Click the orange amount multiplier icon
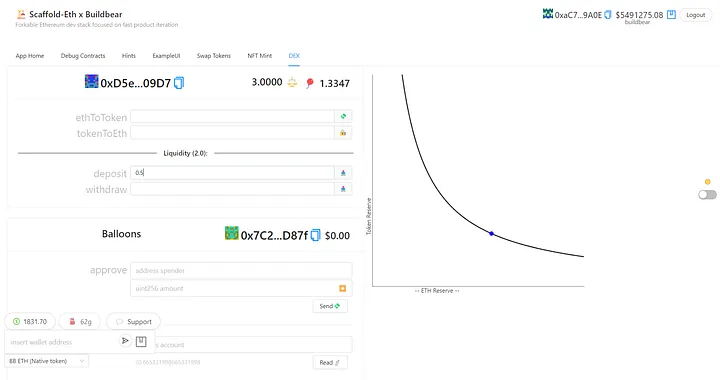 (x=343, y=288)
